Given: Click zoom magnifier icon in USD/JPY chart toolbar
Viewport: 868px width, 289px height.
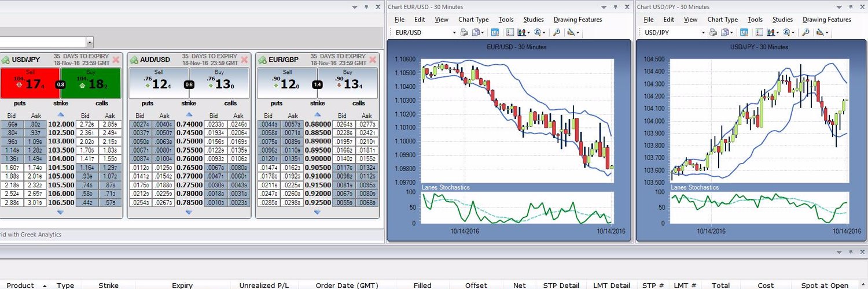Looking at the screenshot, I should click(x=806, y=32).
